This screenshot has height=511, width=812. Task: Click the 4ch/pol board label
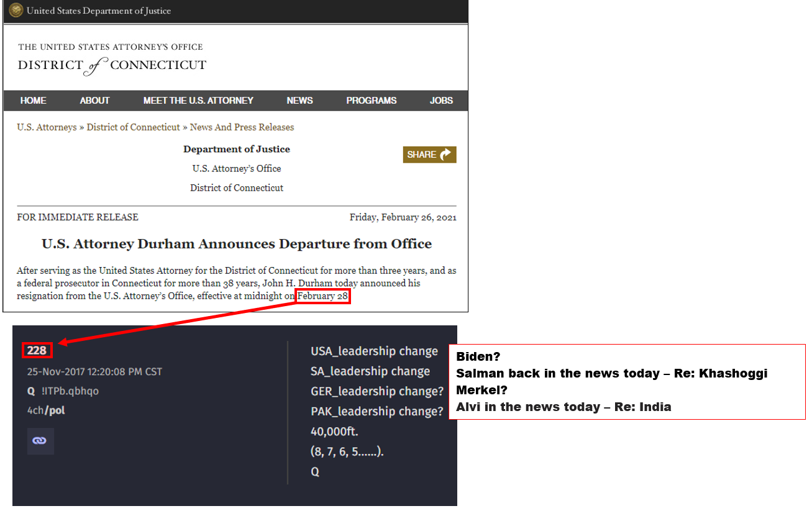[x=46, y=410]
